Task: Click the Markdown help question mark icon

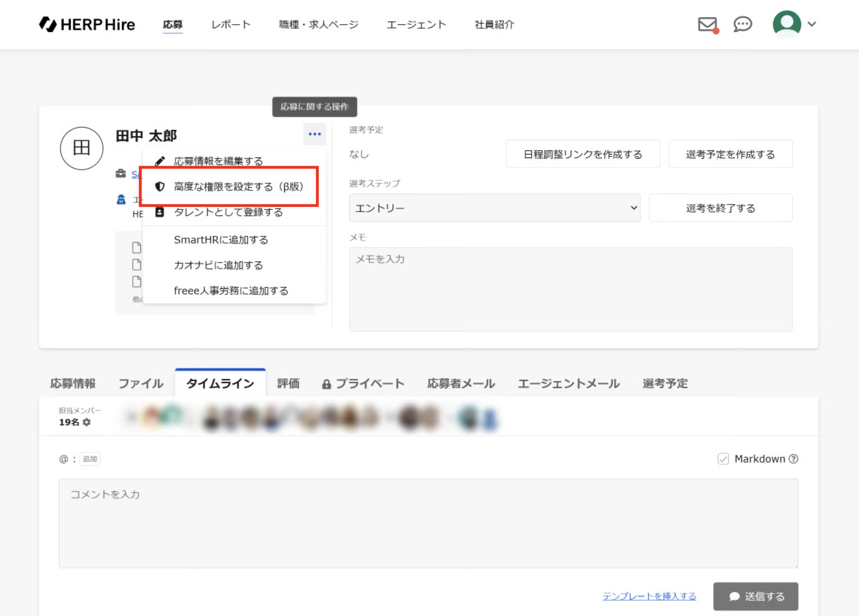Action: (x=794, y=459)
